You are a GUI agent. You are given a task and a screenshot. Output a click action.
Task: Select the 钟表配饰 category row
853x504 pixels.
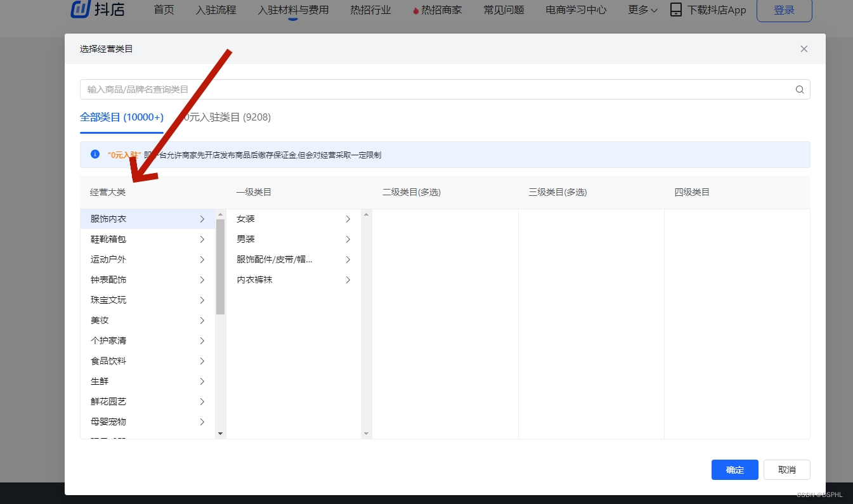(148, 280)
